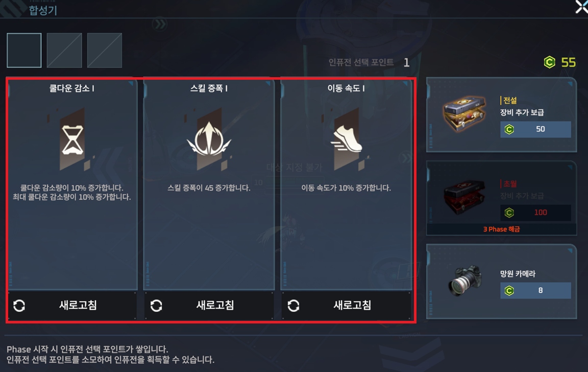Select the first empty infusion slot
588x372 pixels.
[24, 50]
